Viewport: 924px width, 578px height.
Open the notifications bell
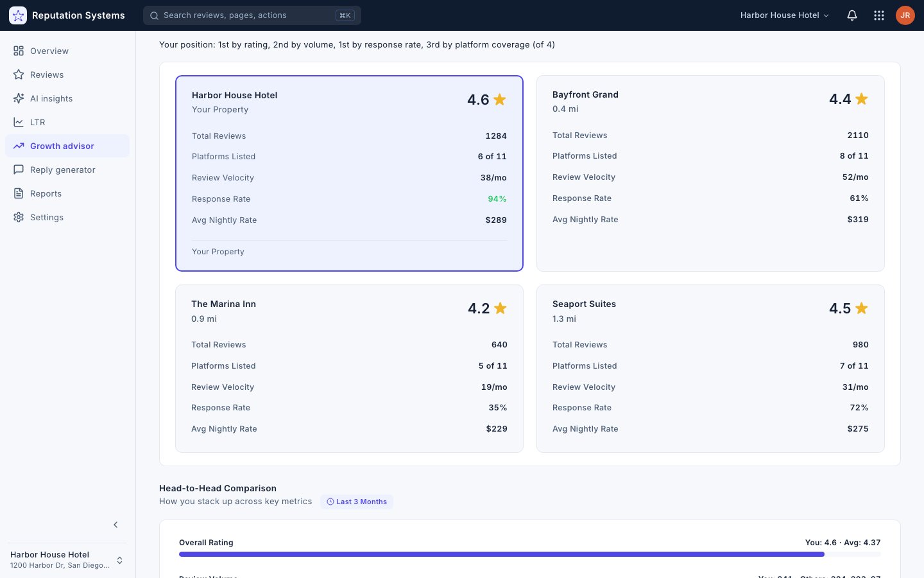pyautogui.click(x=852, y=15)
